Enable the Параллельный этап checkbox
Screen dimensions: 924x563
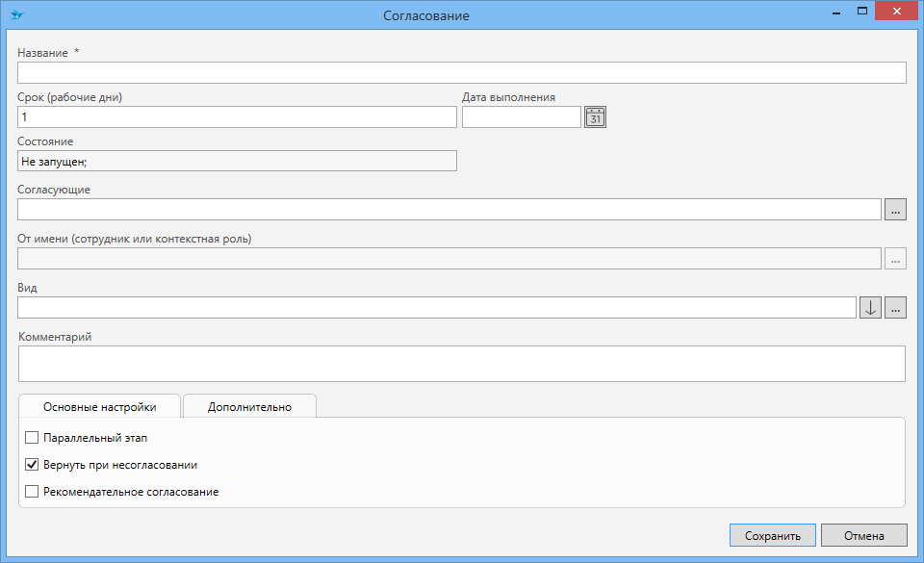[x=32, y=438]
